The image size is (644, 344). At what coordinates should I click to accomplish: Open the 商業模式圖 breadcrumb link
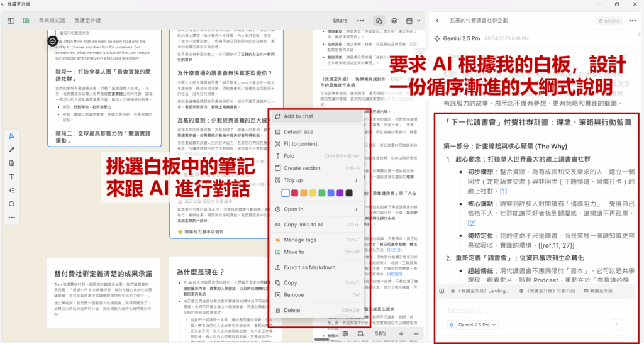pyautogui.click(x=52, y=21)
